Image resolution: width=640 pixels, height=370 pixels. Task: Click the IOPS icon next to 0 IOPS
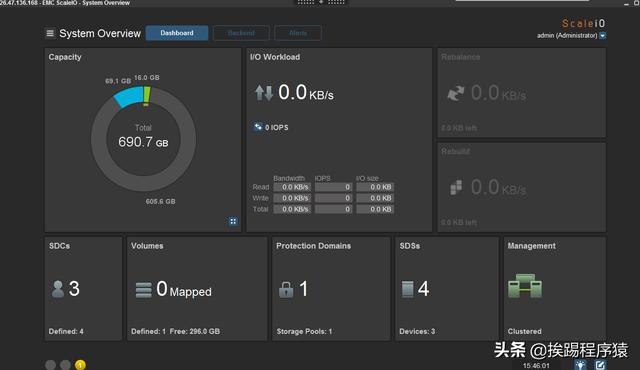[x=258, y=127]
